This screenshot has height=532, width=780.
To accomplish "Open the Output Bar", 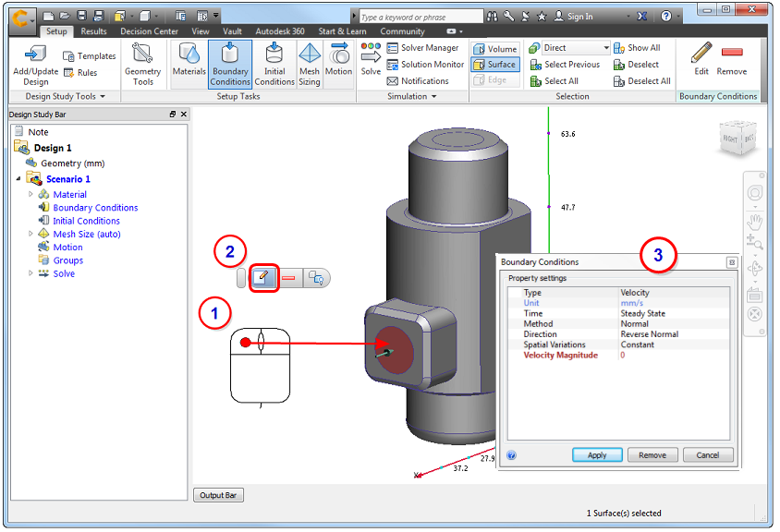I will pos(218,494).
